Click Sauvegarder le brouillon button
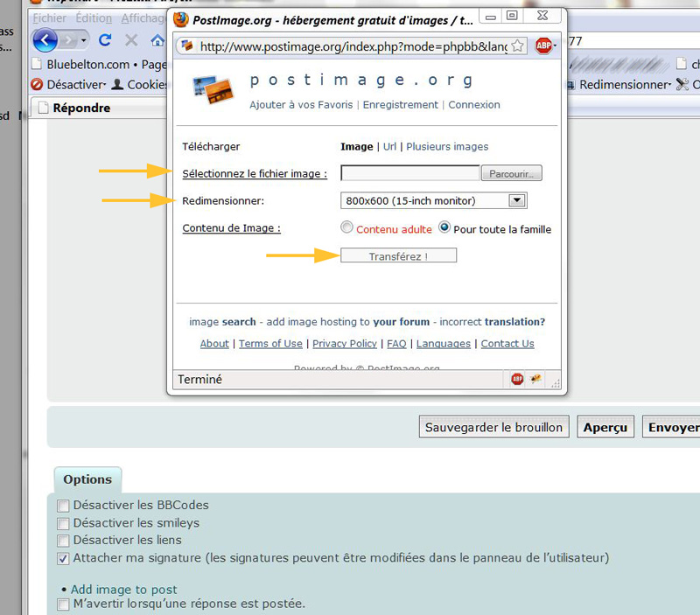 [x=493, y=427]
